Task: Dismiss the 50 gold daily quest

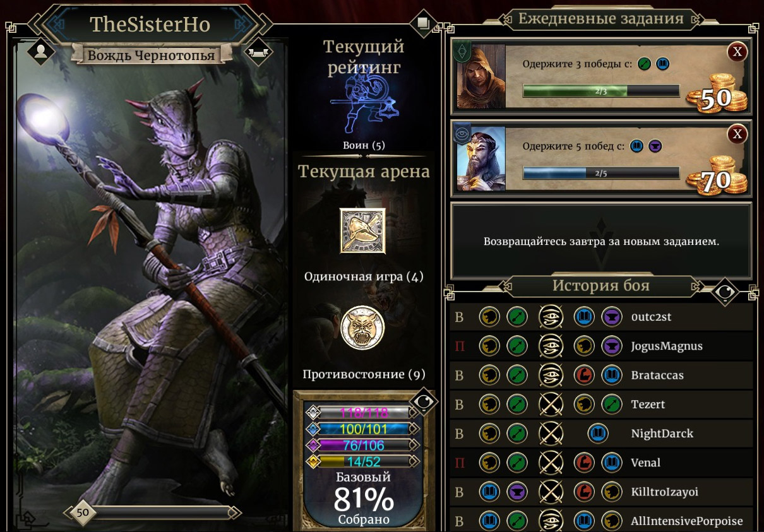Action: (737, 52)
